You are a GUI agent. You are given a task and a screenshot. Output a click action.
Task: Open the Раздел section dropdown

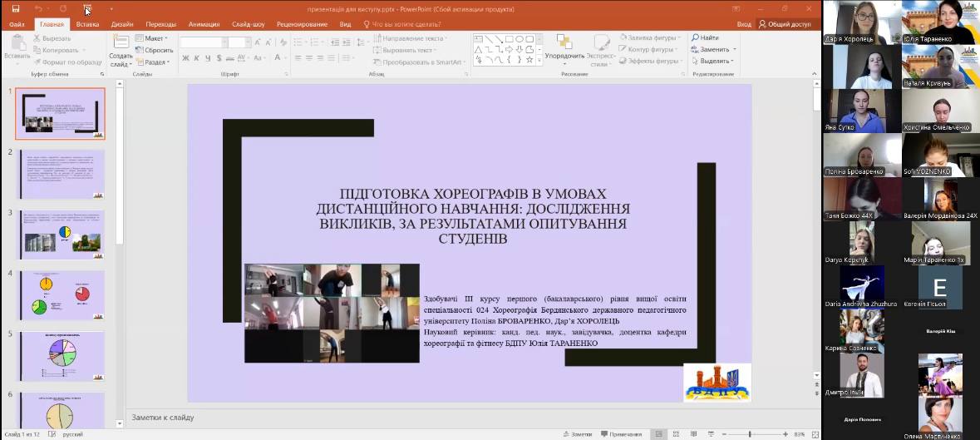tap(155, 62)
